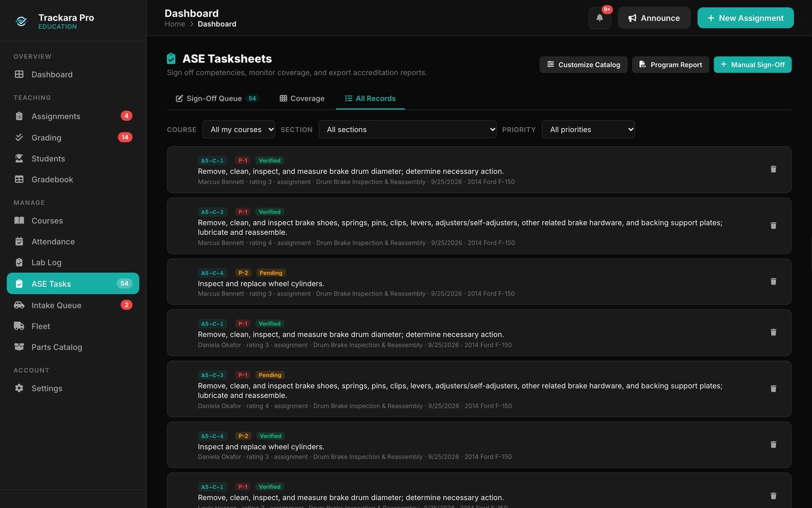Select the All Records tab
The image size is (812, 508).
370,99
